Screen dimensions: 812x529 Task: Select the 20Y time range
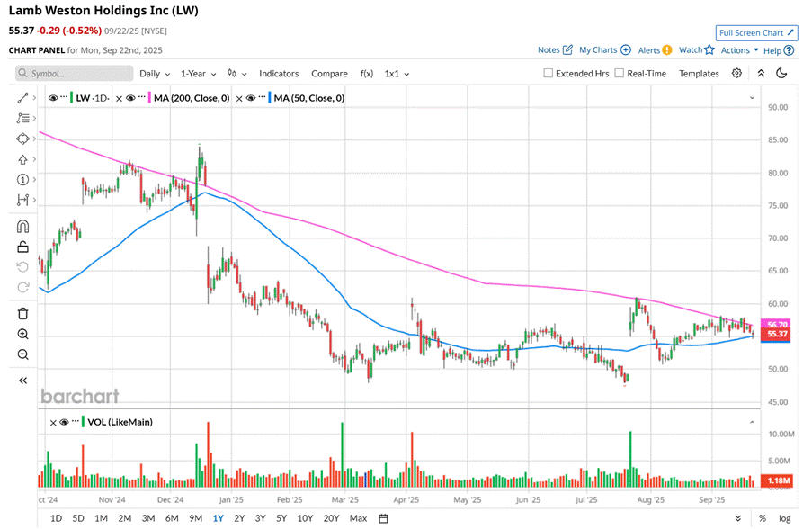point(331,518)
